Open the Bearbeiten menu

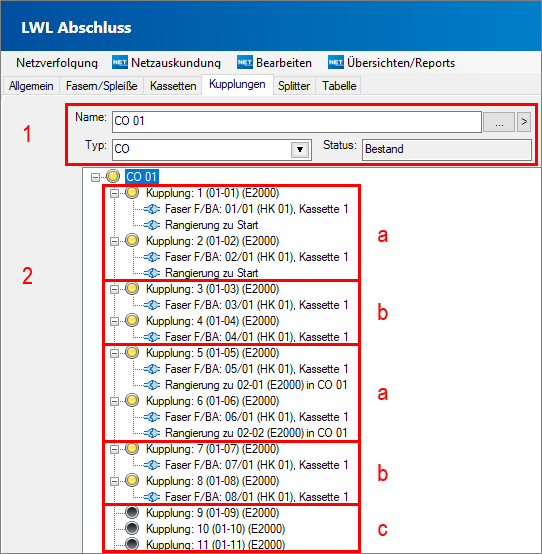point(284,63)
